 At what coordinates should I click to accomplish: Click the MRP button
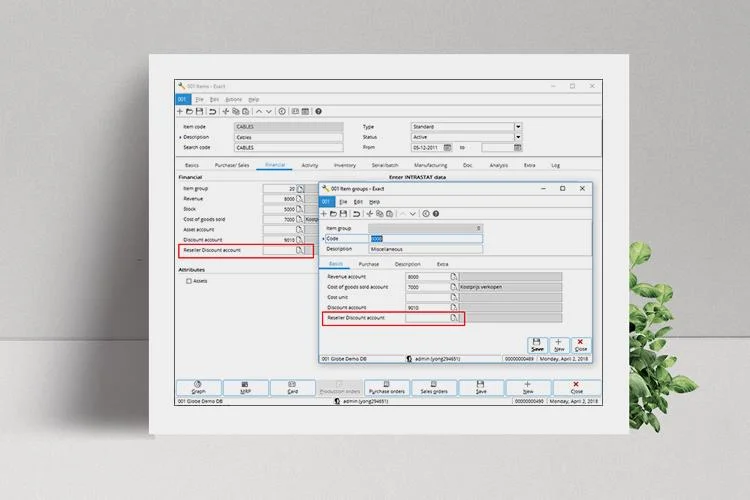245,388
